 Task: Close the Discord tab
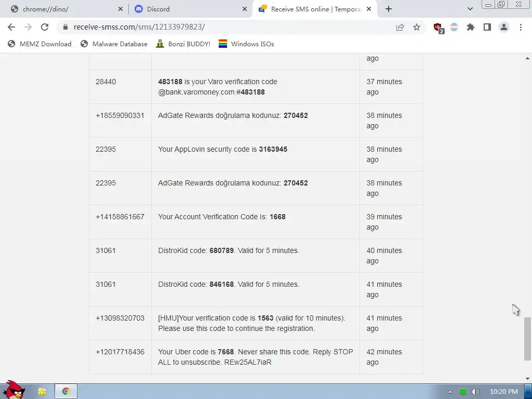tap(244, 9)
